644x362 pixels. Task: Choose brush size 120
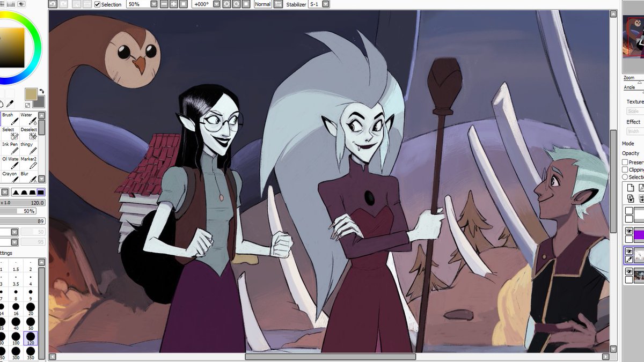30,337
